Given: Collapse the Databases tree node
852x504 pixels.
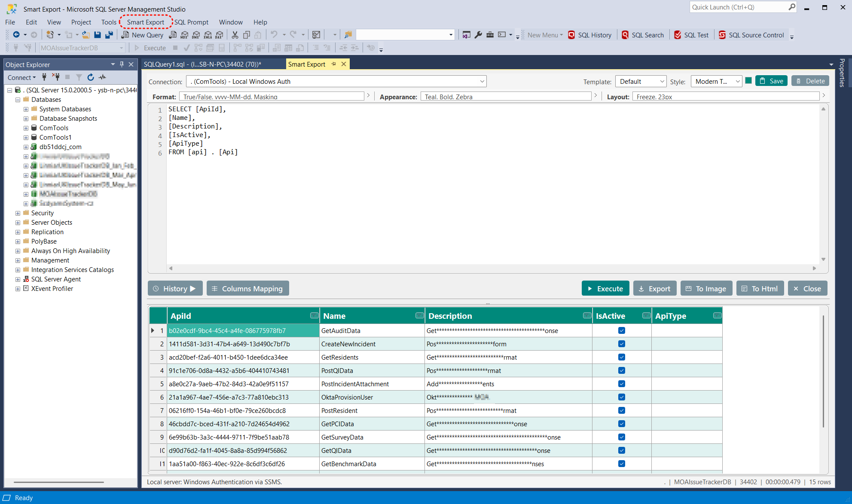Looking at the screenshot, I should click(18, 100).
